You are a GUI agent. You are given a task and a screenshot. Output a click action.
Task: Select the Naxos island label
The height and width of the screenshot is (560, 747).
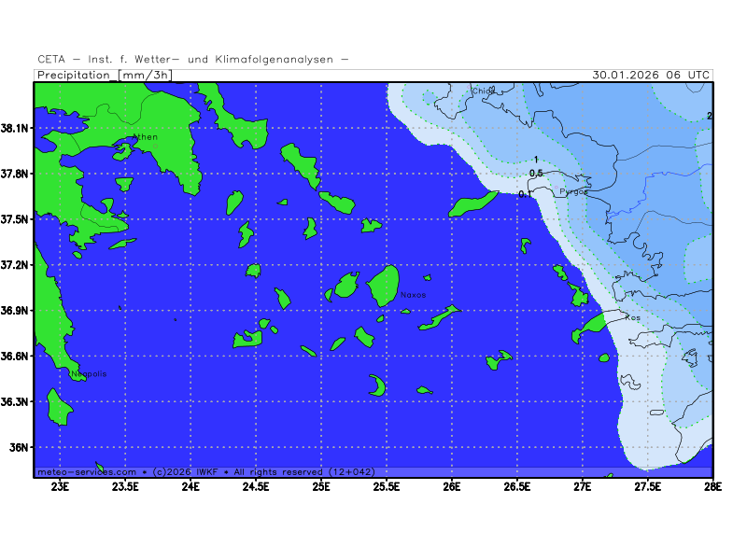(413, 295)
